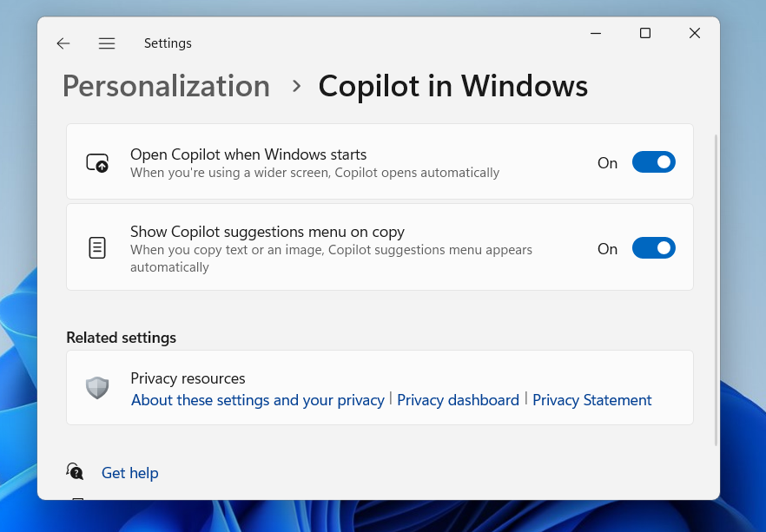Click the Settings window title text
The image size is (766, 532).
168,43
